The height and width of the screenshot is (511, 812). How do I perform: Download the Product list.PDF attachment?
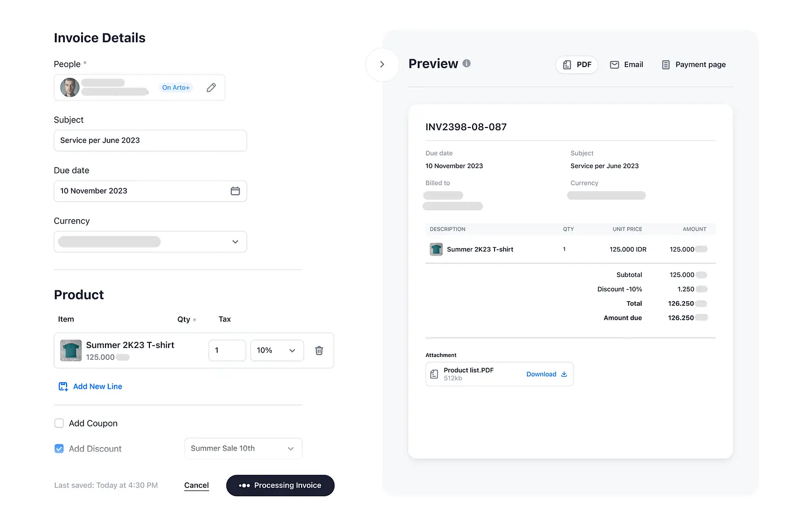pyautogui.click(x=546, y=374)
